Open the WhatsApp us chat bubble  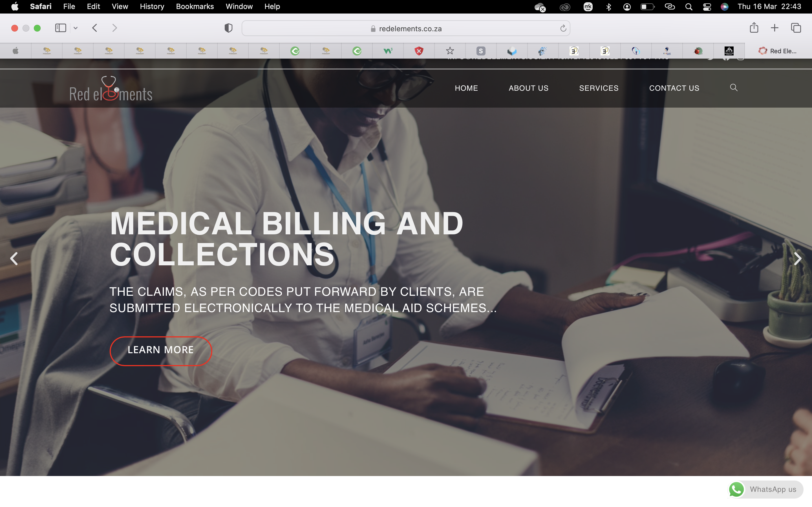coord(766,489)
